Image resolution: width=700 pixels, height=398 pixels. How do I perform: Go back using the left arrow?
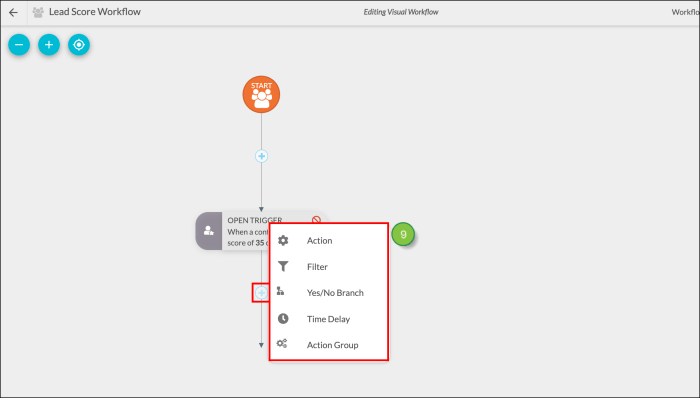(x=13, y=12)
